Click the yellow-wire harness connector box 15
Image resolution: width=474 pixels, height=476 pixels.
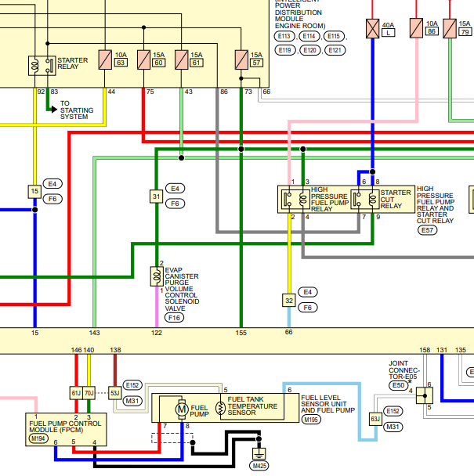click(34, 191)
